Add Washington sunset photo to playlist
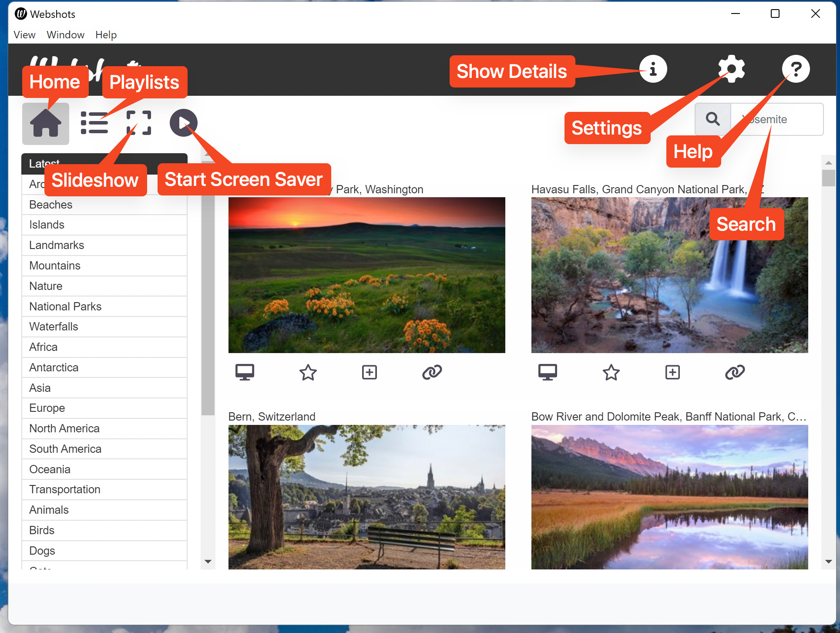 coord(370,372)
